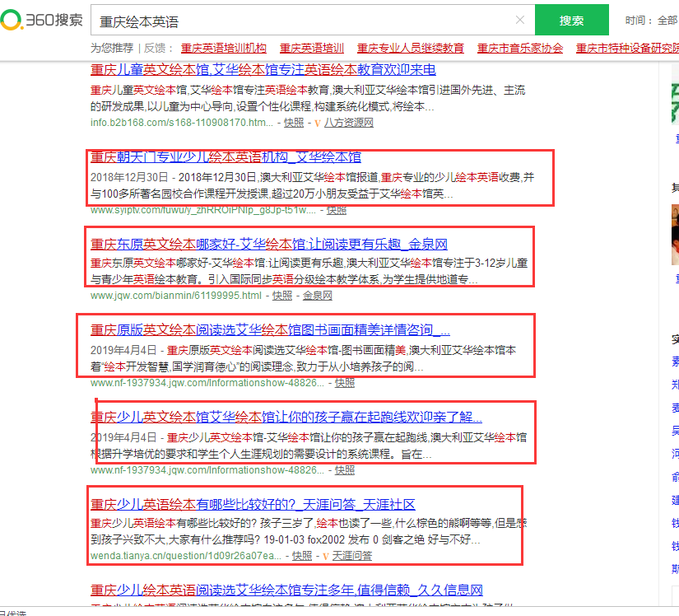Open the 金泉网 source link

318,296
